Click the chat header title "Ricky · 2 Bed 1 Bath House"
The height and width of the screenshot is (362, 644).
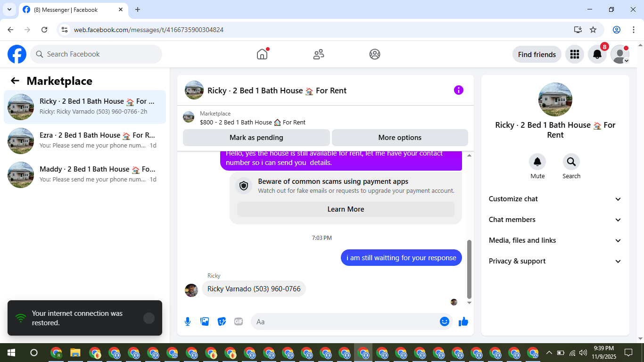(277, 90)
